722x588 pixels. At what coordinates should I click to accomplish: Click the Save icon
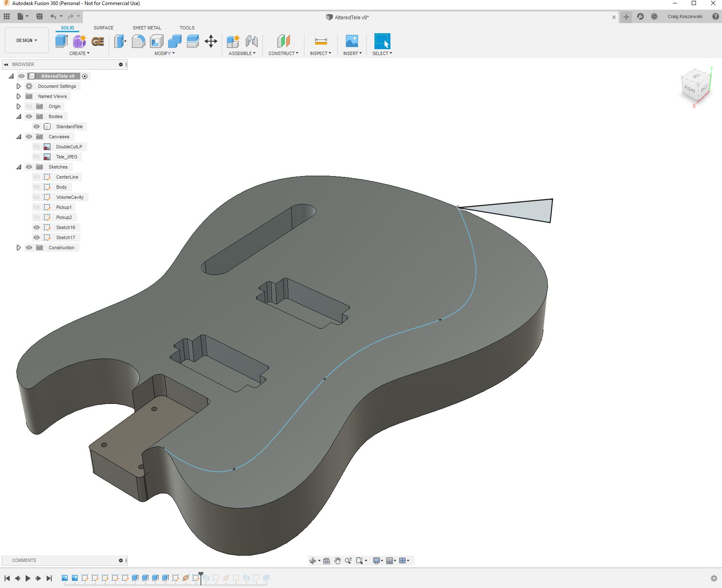tap(40, 16)
